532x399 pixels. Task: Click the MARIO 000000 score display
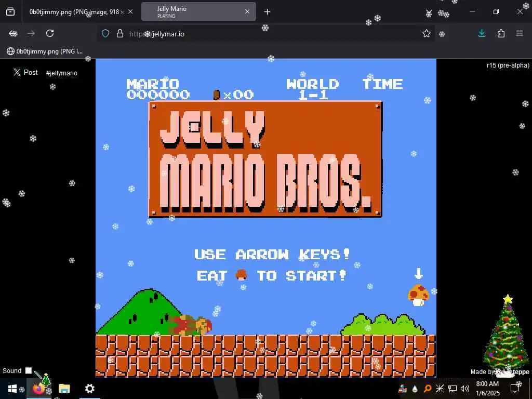click(158, 89)
